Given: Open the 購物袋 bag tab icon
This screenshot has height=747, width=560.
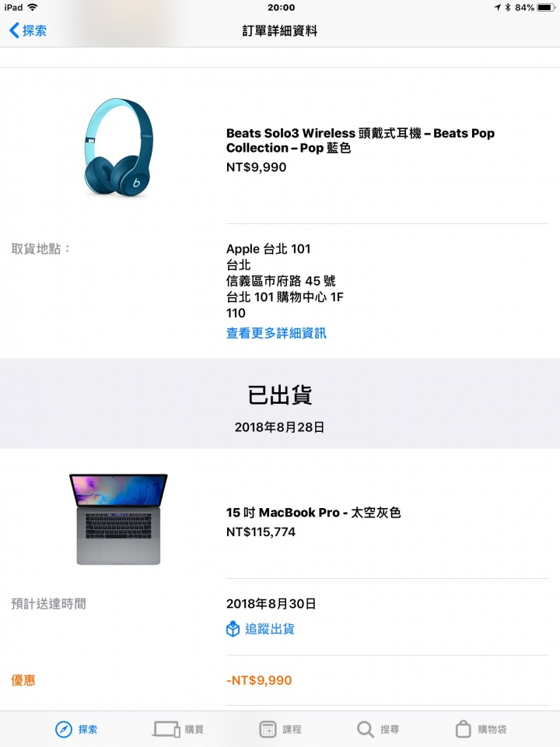Looking at the screenshot, I should tap(464, 729).
